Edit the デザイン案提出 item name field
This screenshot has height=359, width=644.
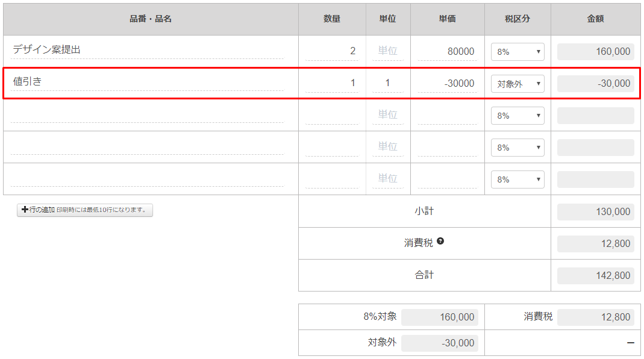pyautogui.click(x=147, y=51)
